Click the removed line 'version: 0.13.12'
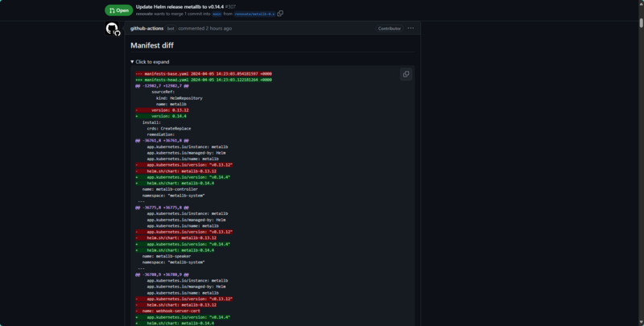 163,110
